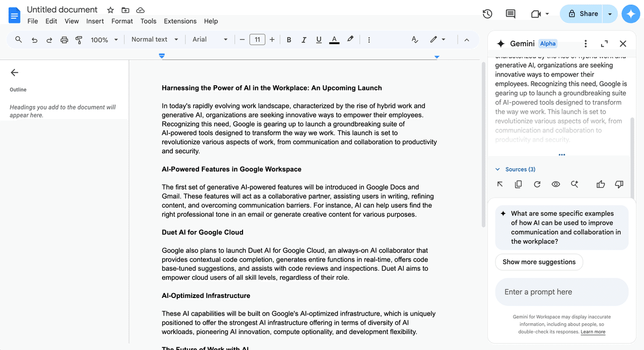Screen dimensions: 644x350
Task: Move document to a folder icon
Action: (125, 10)
